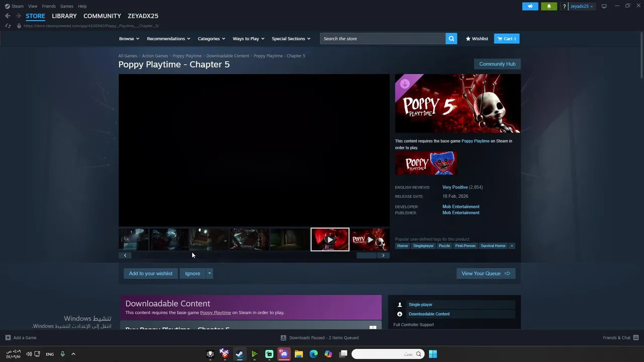Select the First-Person tag

point(465,246)
